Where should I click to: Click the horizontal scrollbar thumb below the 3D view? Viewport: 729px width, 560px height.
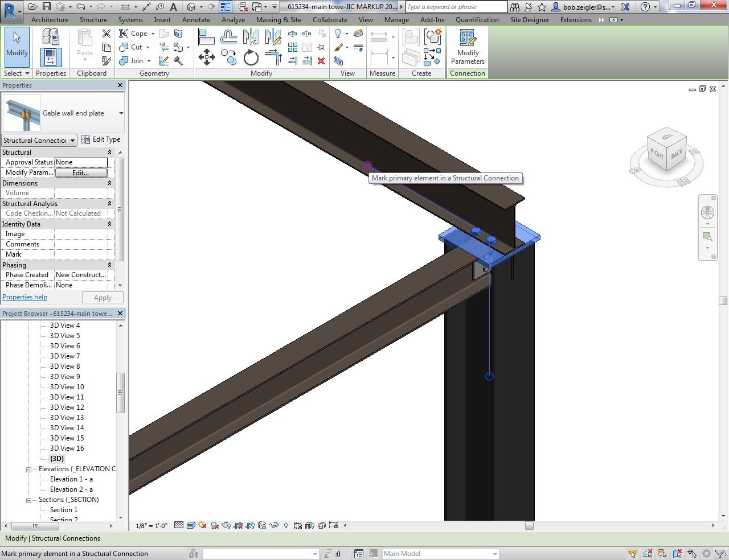click(x=529, y=526)
